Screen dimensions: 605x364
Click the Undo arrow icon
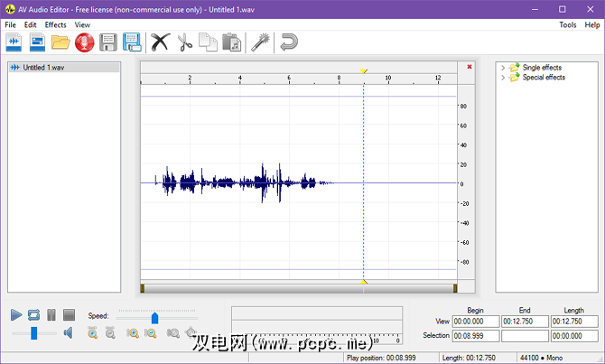pyautogui.click(x=289, y=42)
